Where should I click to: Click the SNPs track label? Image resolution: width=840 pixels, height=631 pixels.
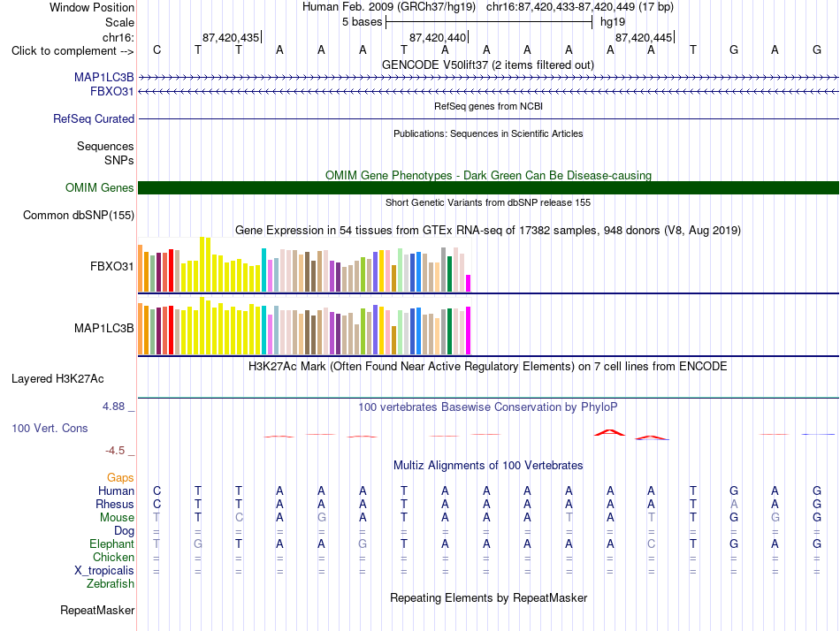tap(119, 161)
